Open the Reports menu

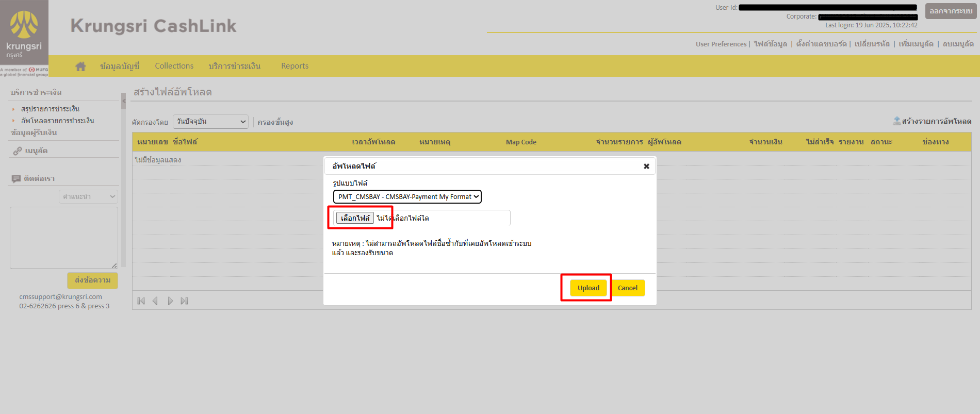(x=295, y=66)
